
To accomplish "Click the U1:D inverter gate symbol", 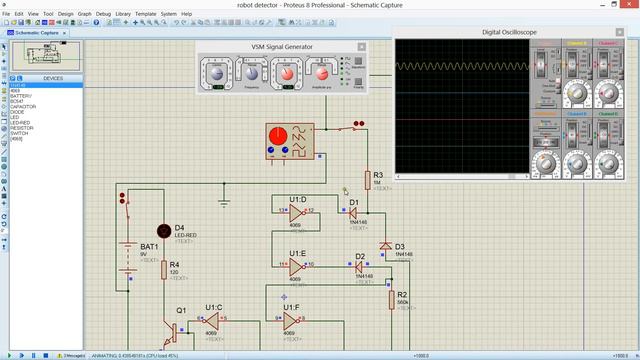I will 297,213.
